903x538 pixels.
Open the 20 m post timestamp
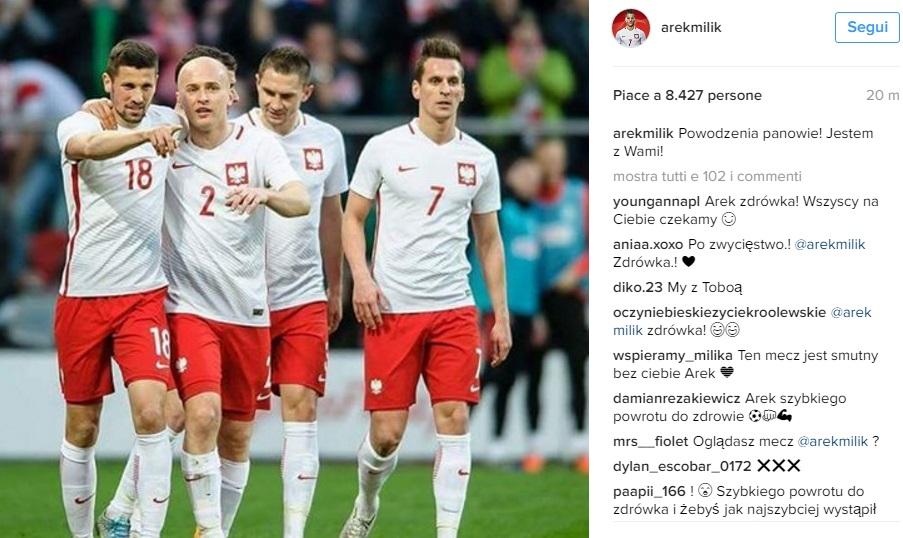(x=882, y=95)
